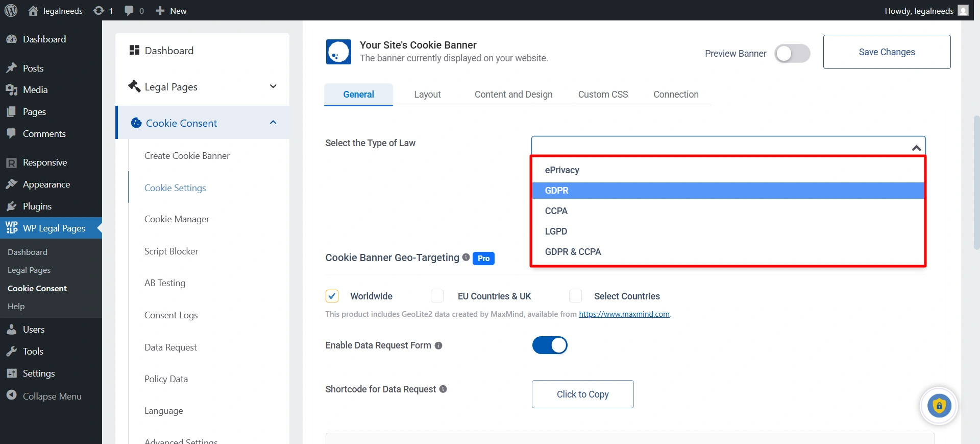This screenshot has height=444, width=980.
Task: Open the maxmind.com link
Action: [624, 314]
